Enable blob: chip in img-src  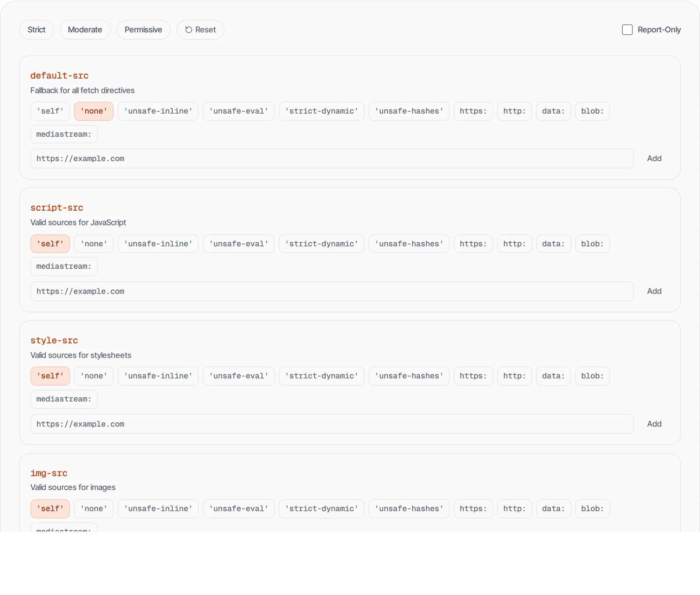tap(593, 508)
